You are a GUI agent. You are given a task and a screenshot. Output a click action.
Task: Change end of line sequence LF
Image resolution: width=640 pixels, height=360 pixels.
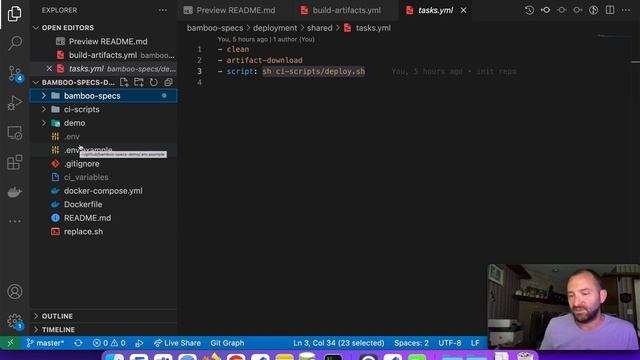(x=475, y=343)
